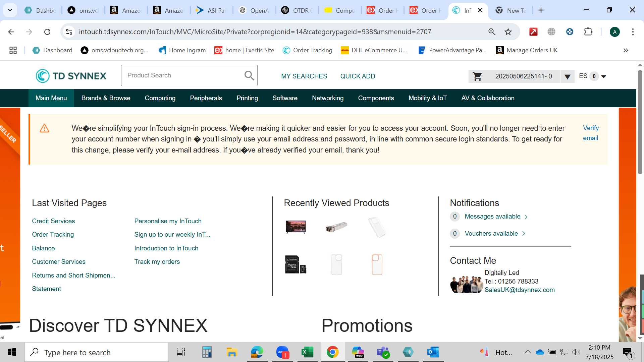The image size is (644, 362).
Task: Click the Verify email link
Action: pyautogui.click(x=591, y=133)
